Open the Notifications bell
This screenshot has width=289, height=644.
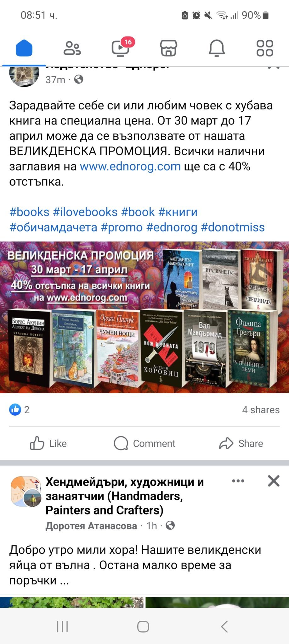pyautogui.click(x=217, y=48)
